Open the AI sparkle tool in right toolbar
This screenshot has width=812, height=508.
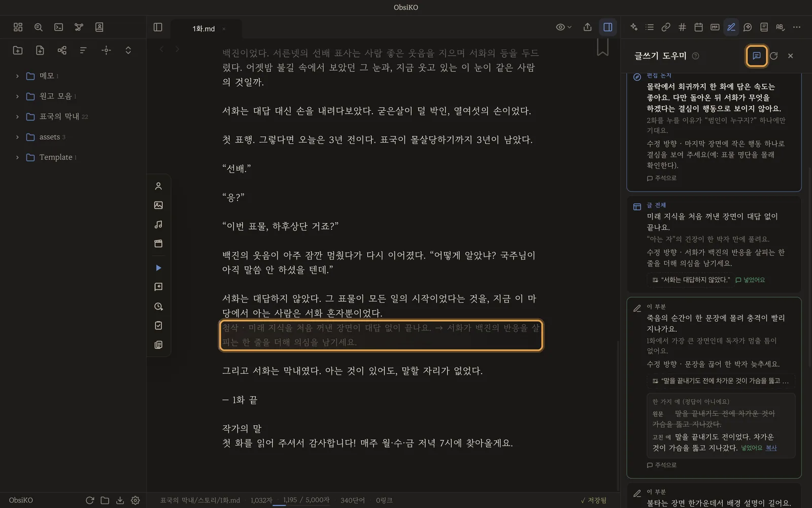[x=634, y=27]
